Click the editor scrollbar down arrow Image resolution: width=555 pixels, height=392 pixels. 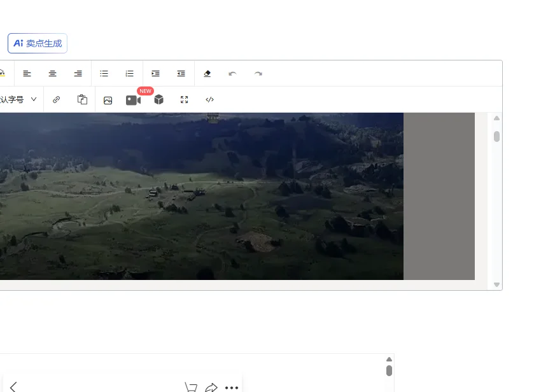click(496, 285)
